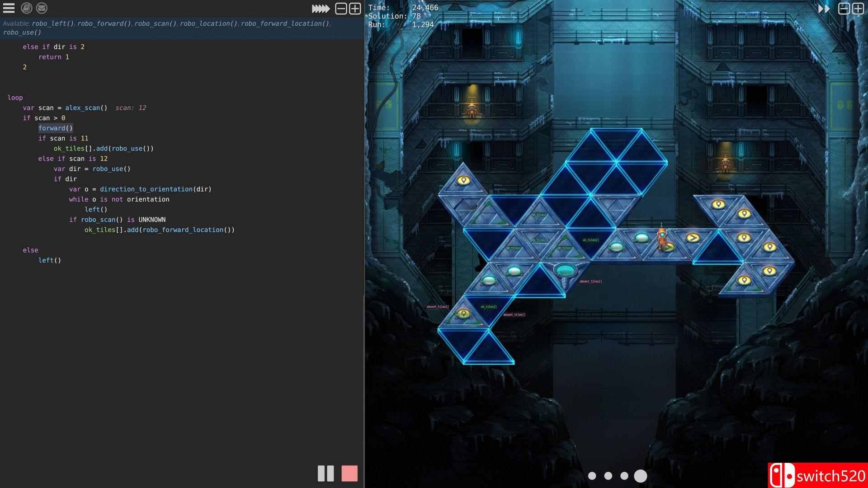Zoom in the game view with plus icon
The height and width of the screenshot is (488, 868).
click(858, 8)
